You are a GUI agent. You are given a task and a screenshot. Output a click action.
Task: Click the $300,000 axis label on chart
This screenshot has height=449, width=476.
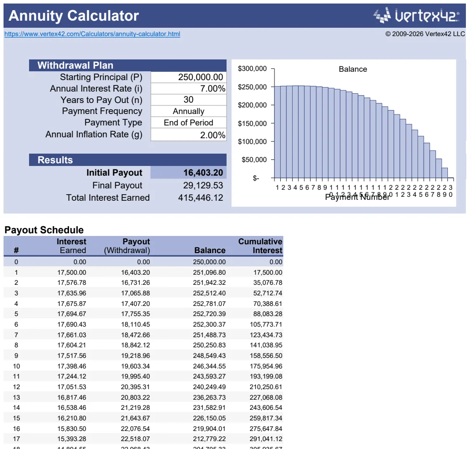pyautogui.click(x=252, y=69)
